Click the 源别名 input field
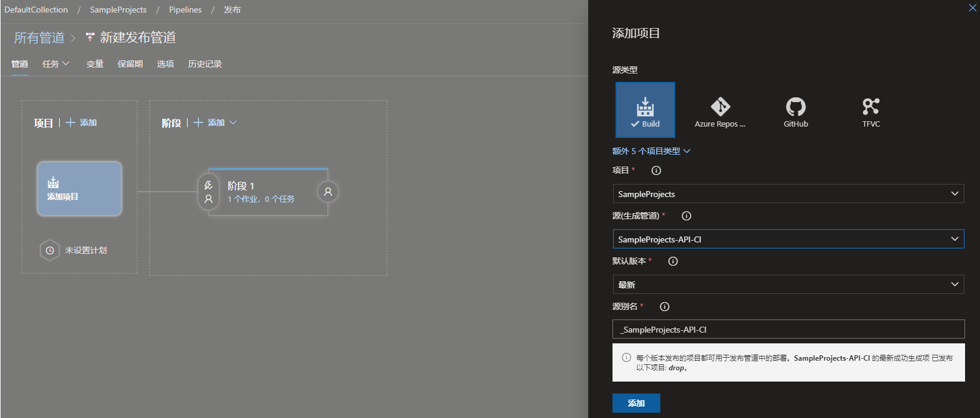The width and height of the screenshot is (980, 418). [788, 329]
